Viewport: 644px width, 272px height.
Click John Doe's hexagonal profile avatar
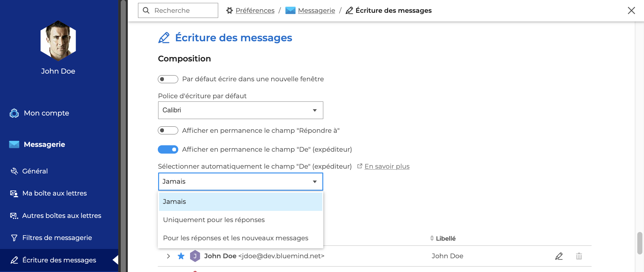click(x=58, y=41)
